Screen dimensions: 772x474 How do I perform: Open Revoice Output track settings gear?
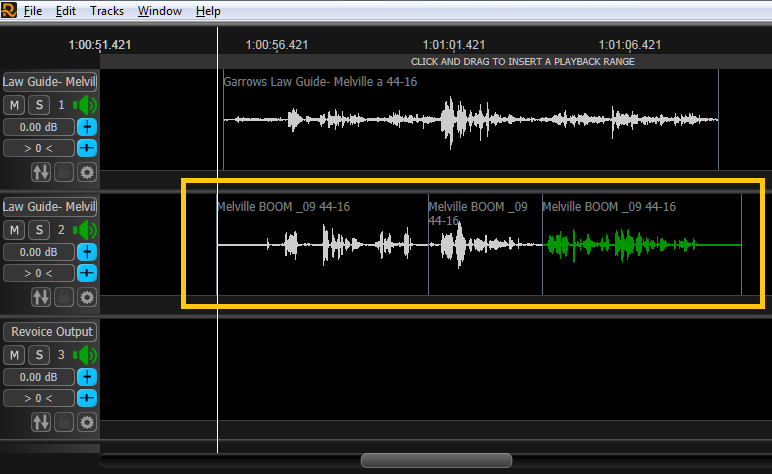(87, 422)
